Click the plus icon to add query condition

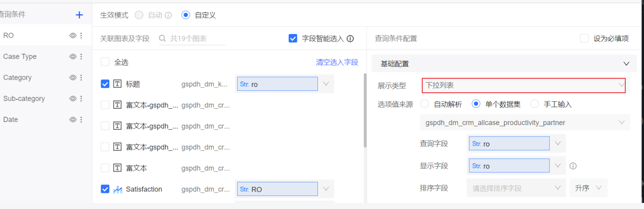pyautogui.click(x=79, y=15)
